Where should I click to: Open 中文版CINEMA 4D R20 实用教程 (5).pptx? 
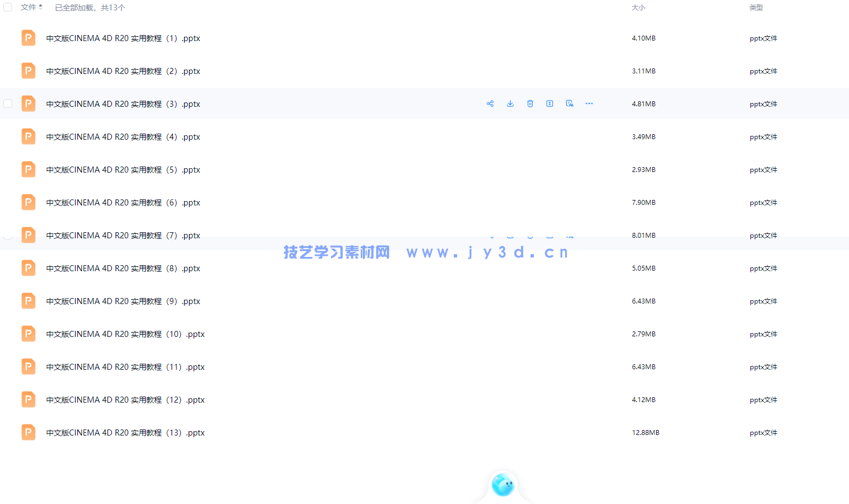click(123, 170)
